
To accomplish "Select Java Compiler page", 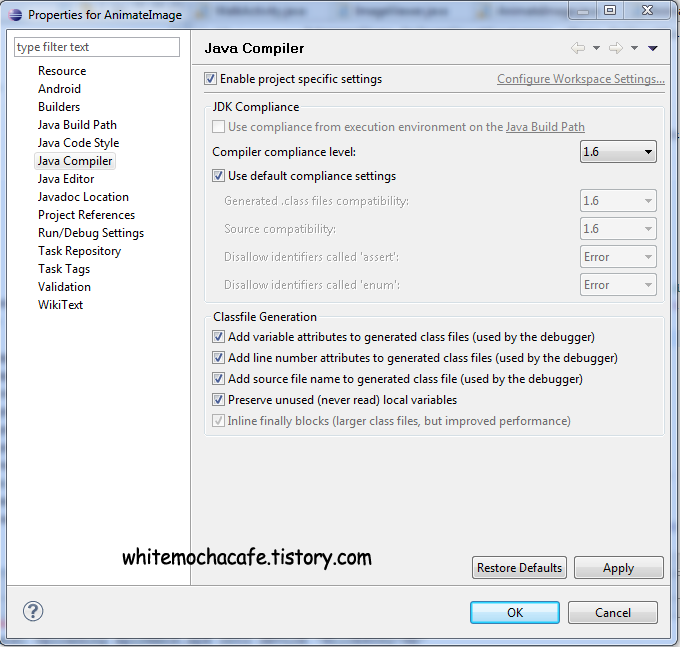I will [75, 161].
